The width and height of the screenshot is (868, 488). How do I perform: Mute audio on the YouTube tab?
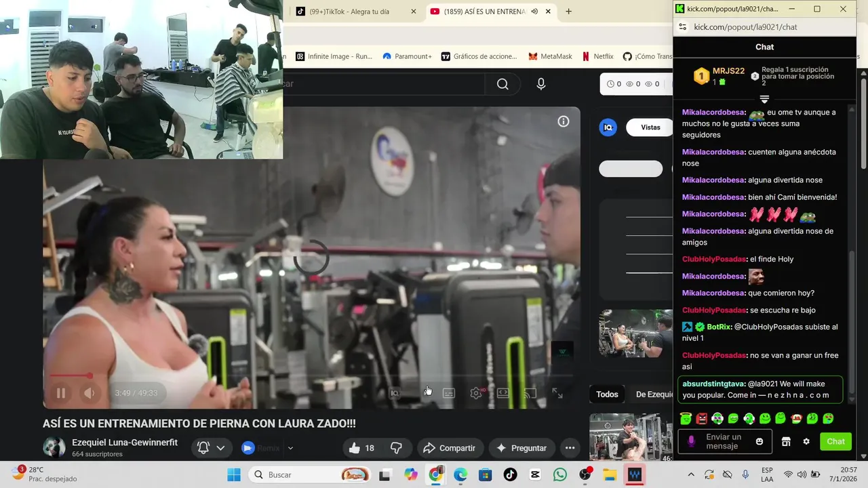click(x=534, y=12)
